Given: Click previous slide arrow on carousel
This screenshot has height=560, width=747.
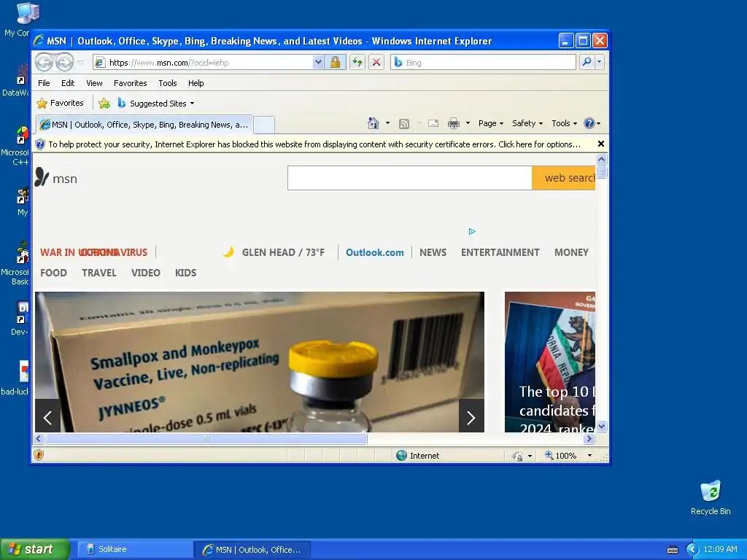Looking at the screenshot, I should (x=47, y=418).
